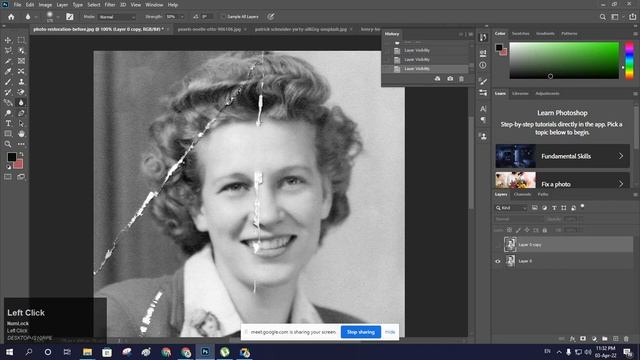Select the Crop tool

(x=8, y=61)
